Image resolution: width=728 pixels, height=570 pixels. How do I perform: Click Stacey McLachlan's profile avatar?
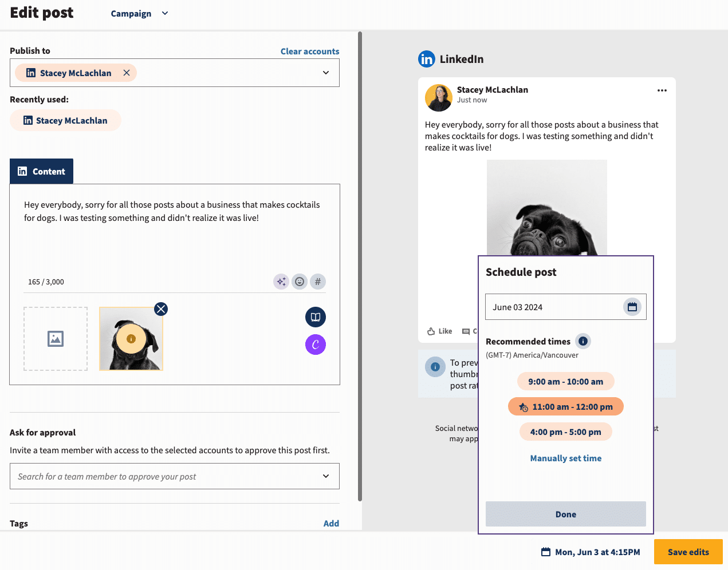tap(439, 98)
